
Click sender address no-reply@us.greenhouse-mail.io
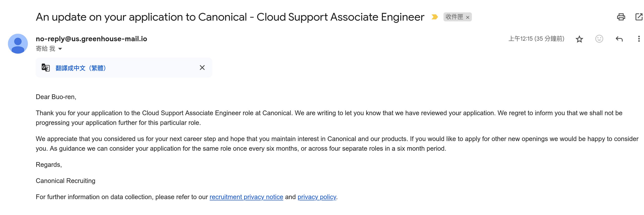pyautogui.click(x=91, y=39)
